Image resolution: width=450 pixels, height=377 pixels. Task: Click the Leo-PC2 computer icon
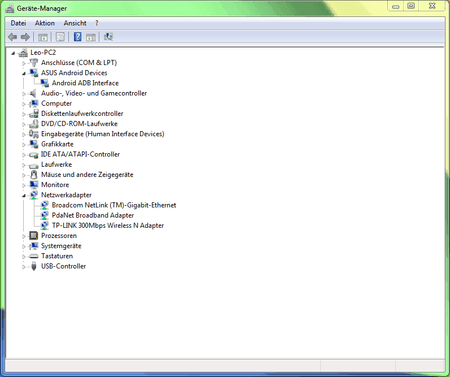(x=23, y=53)
